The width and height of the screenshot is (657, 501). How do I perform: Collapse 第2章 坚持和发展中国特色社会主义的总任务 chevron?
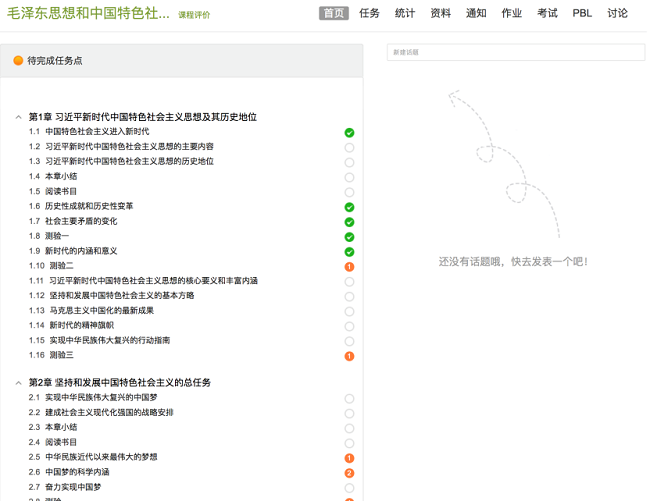click(18, 383)
